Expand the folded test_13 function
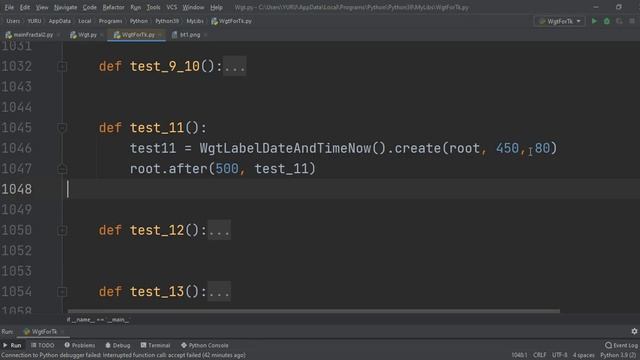 62,292
